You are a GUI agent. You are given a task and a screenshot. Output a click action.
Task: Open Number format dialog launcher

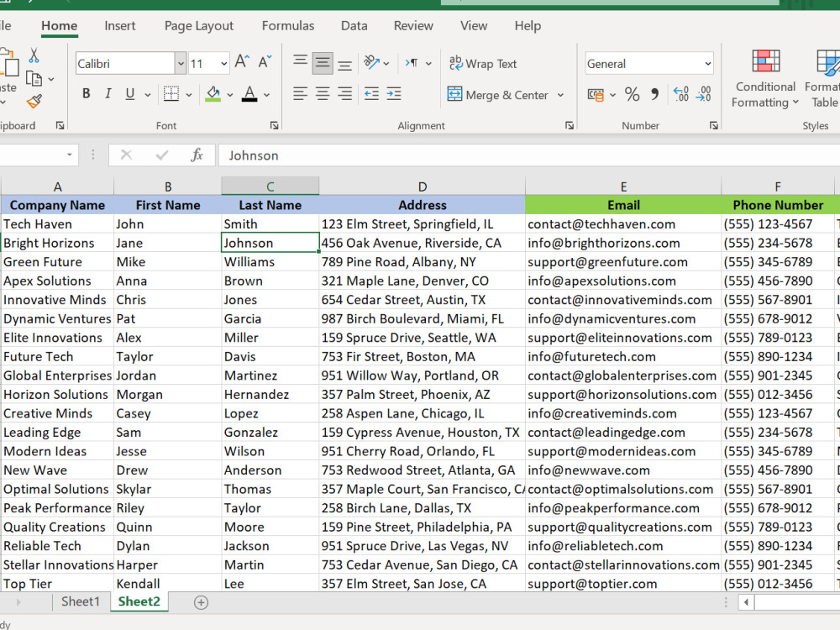click(713, 125)
